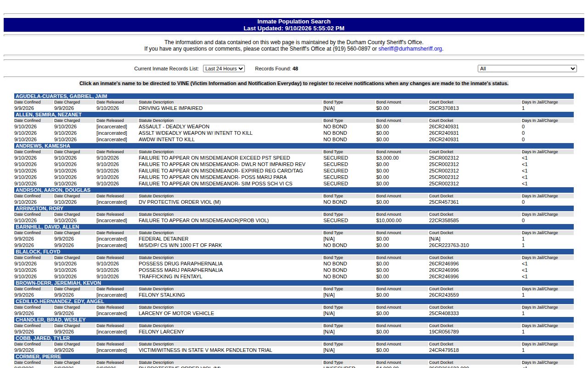Image resolution: width=588 pixels, height=368 pixels.
Task: Click ARRINGTON, RORY inmate name
Action: (x=40, y=208)
